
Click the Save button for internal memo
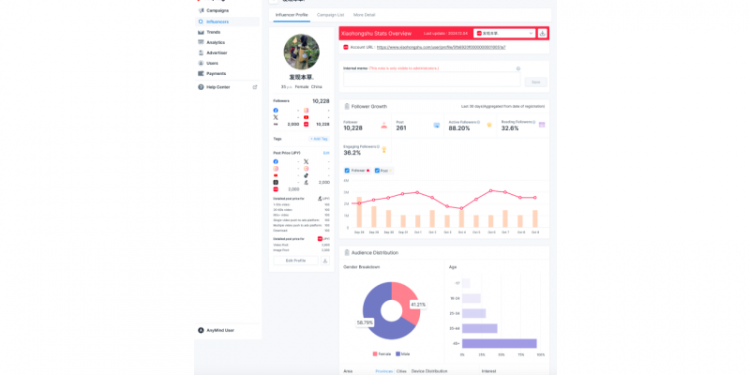click(536, 82)
